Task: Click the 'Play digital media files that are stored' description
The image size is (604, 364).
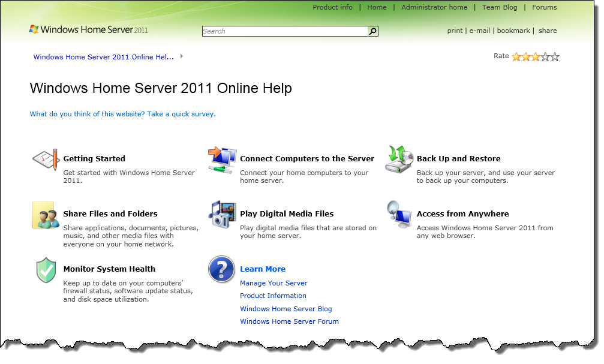Action: click(308, 232)
